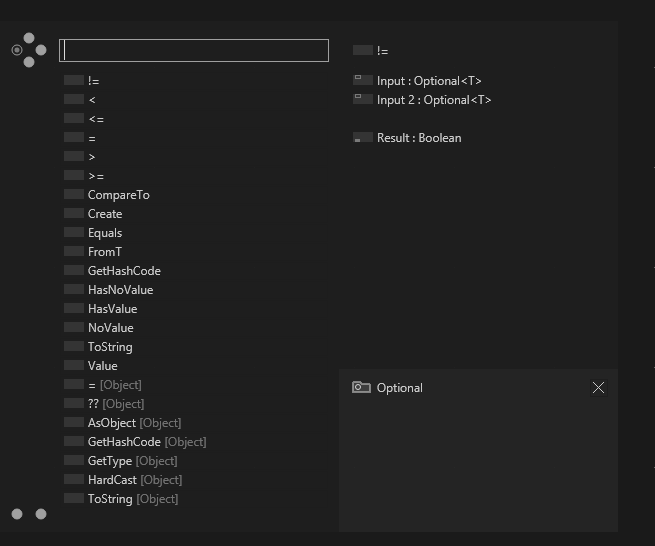Click the Input : Optional<T> pin icon
This screenshot has height=546, width=655.
(363, 80)
